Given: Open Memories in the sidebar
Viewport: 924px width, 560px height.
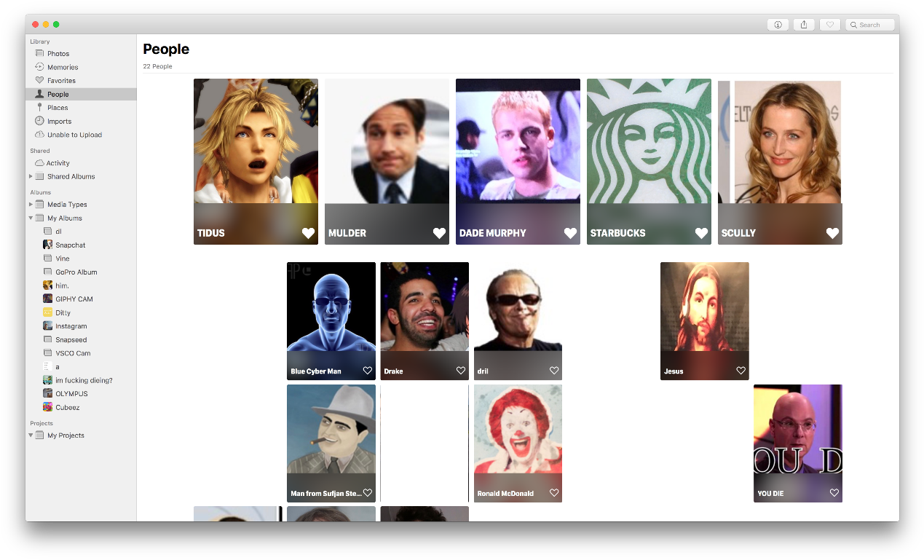Looking at the screenshot, I should (62, 67).
